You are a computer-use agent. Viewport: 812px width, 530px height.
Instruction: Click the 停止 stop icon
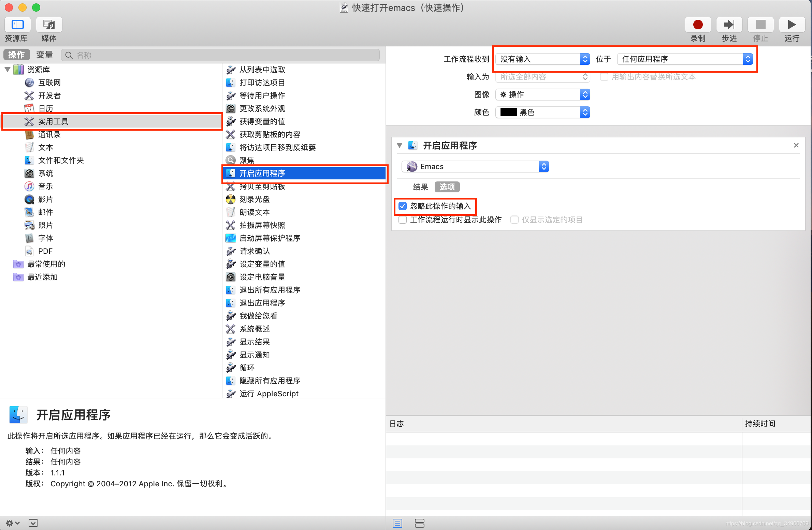coord(760,25)
